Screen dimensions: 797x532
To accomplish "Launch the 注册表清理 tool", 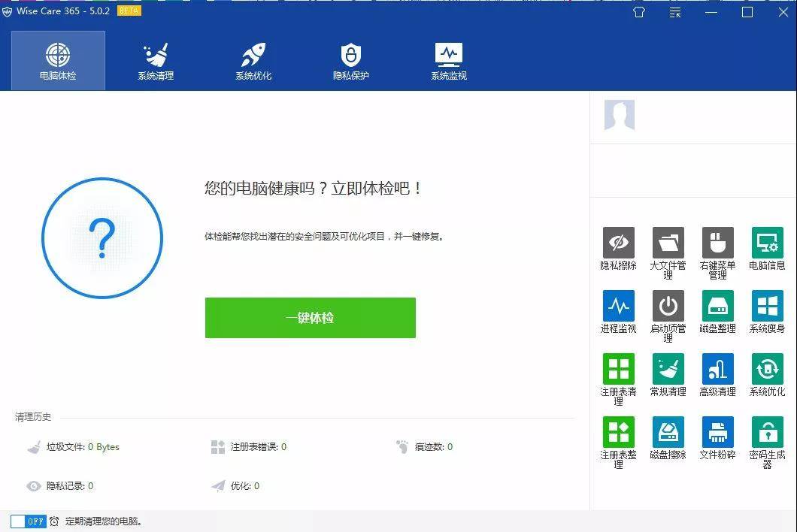I will tap(618, 379).
